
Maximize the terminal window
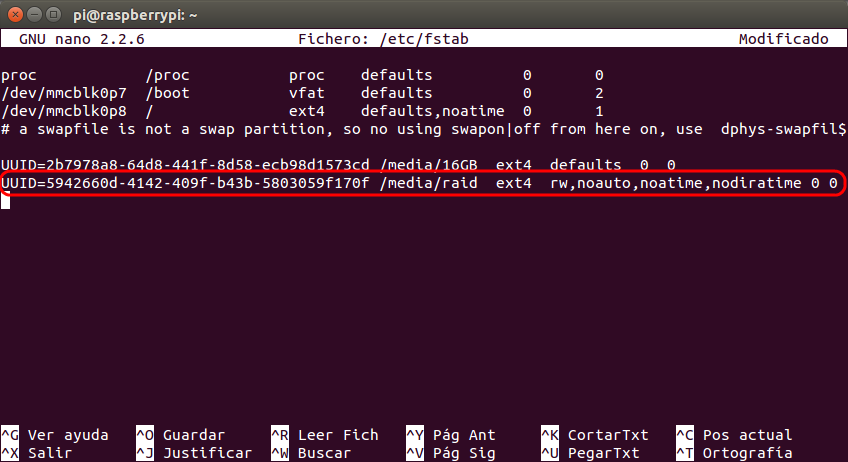[53, 15]
